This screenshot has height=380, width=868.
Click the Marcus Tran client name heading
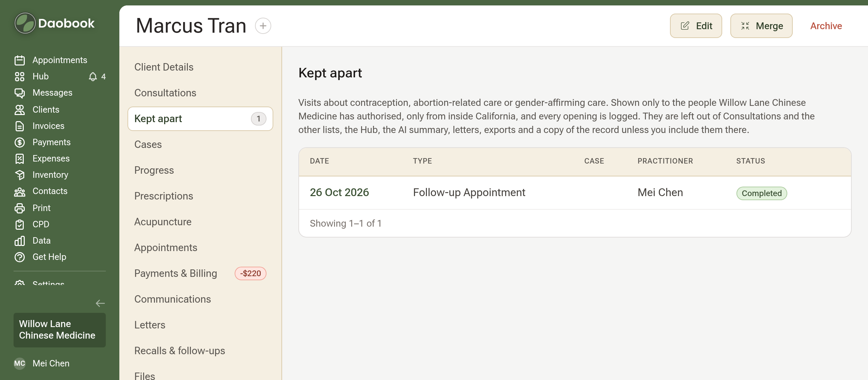point(191,26)
